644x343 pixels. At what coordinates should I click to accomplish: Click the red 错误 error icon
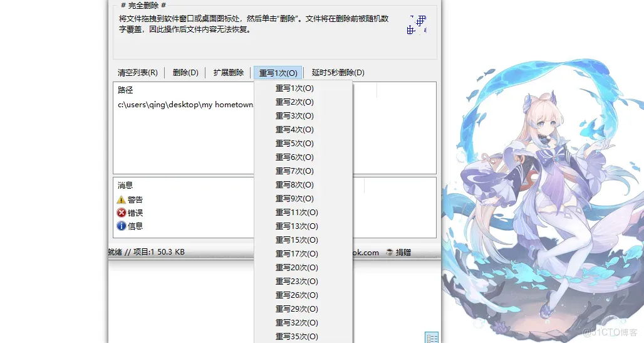(121, 213)
